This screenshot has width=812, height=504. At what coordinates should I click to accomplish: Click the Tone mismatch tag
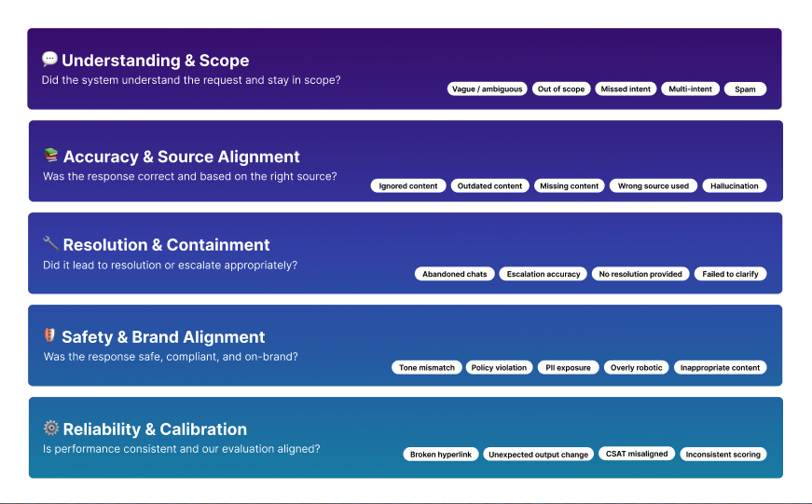(427, 368)
